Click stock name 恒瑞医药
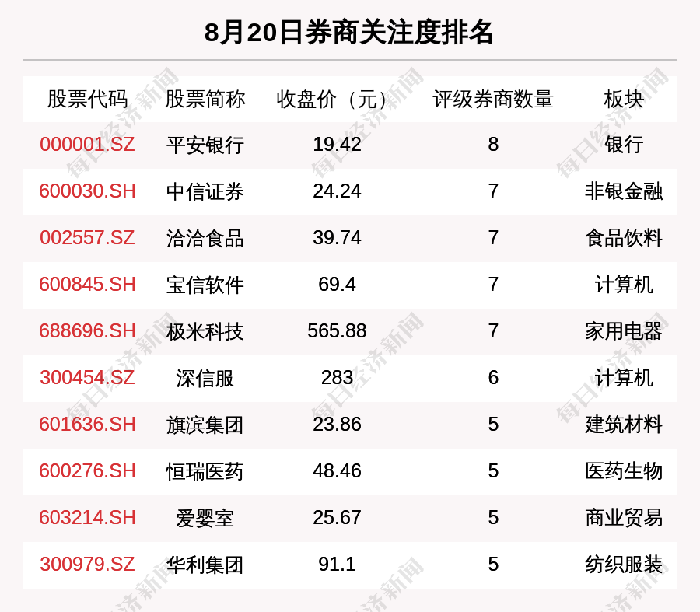This screenshot has height=612, width=700. click(x=205, y=472)
